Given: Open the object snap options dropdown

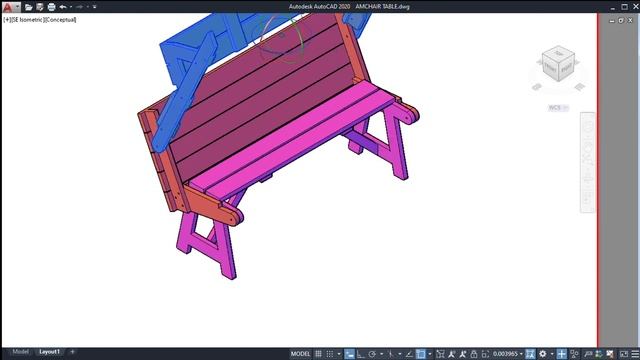Looking at the screenshot, I should tap(430, 354).
